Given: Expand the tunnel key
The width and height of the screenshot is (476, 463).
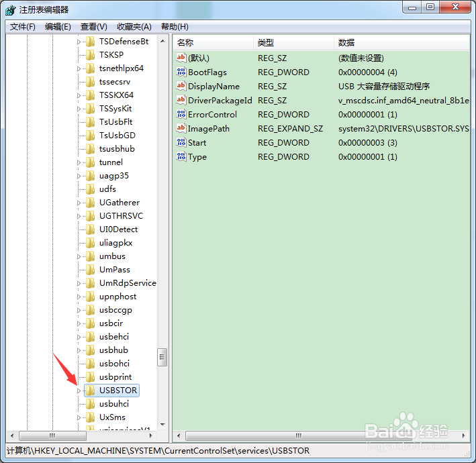Looking at the screenshot, I should [x=79, y=162].
